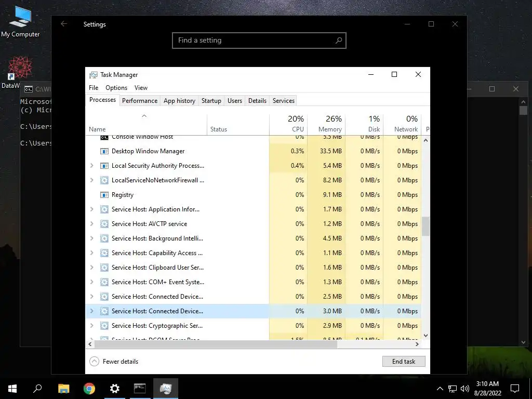Image resolution: width=532 pixels, height=399 pixels.
Task: Click the Service Host: Background Intelli... gear icon
Action: (x=104, y=238)
